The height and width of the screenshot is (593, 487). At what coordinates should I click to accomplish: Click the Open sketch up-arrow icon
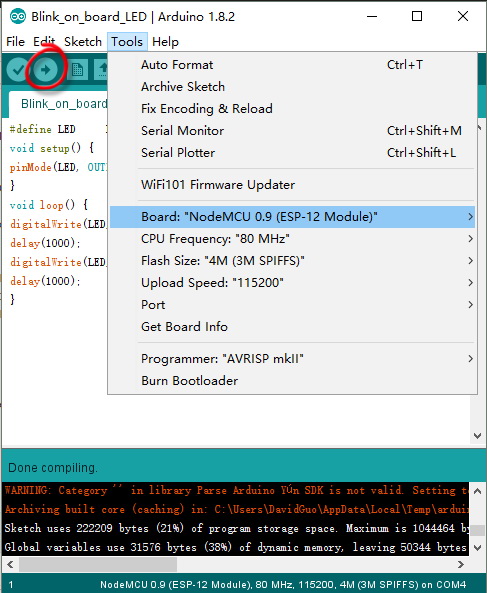pos(101,70)
